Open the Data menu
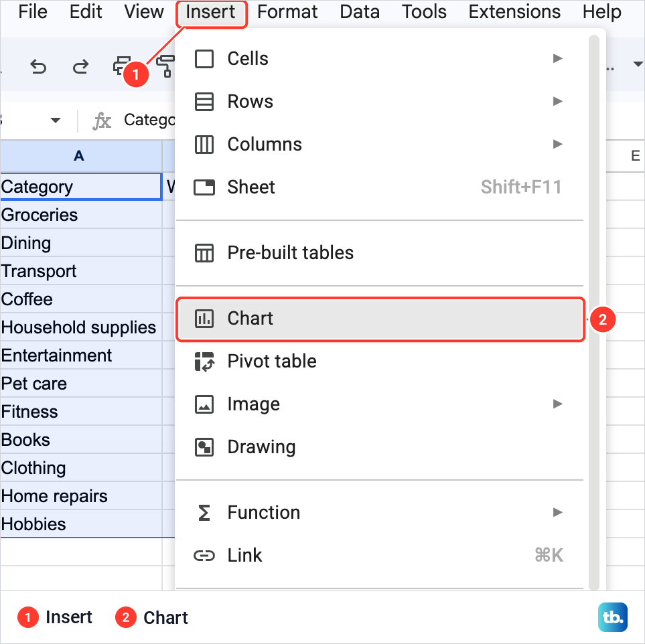This screenshot has height=644, width=645. [x=360, y=12]
